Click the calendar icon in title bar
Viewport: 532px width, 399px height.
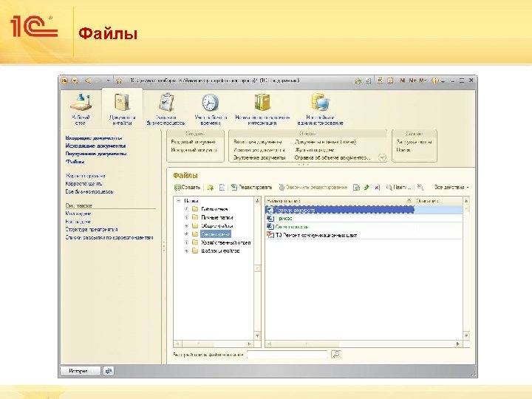[x=390, y=81]
